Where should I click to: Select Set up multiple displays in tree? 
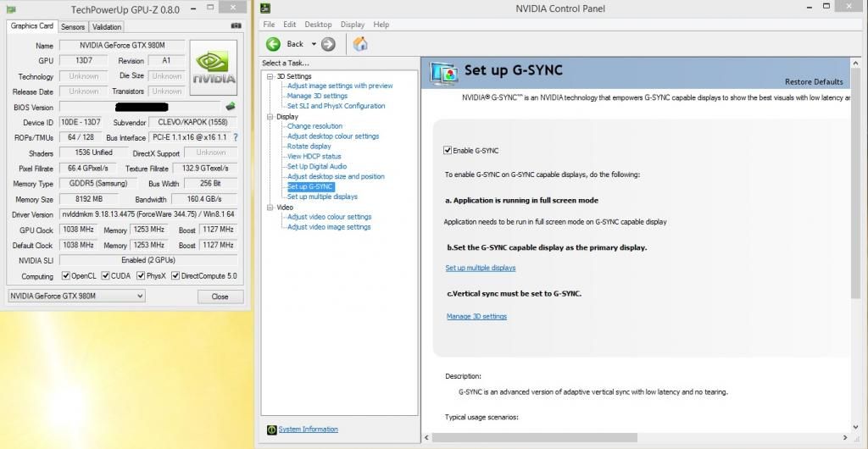[x=322, y=197]
